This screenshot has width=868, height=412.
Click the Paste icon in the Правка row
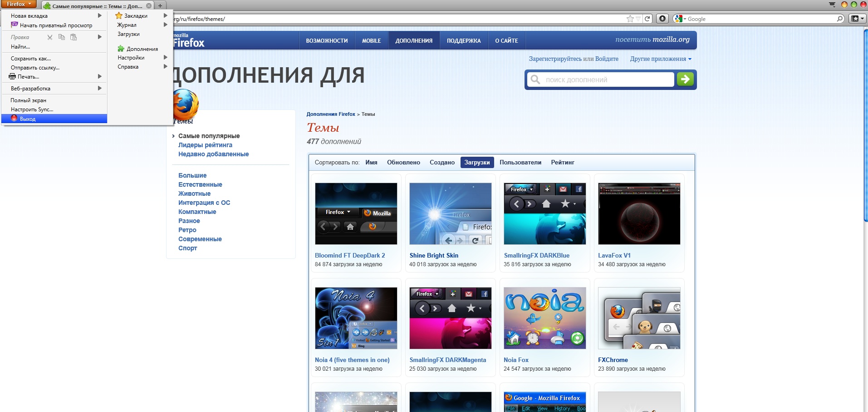[74, 37]
